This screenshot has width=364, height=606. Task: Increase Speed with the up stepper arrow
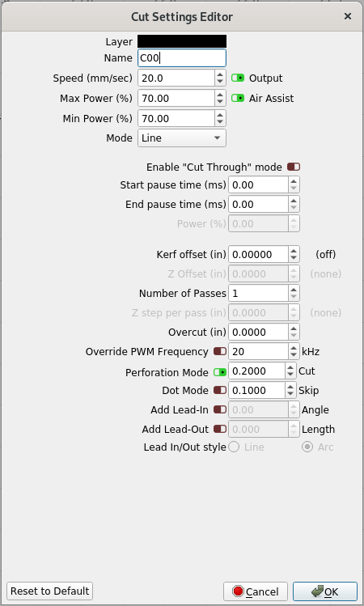point(220,74)
